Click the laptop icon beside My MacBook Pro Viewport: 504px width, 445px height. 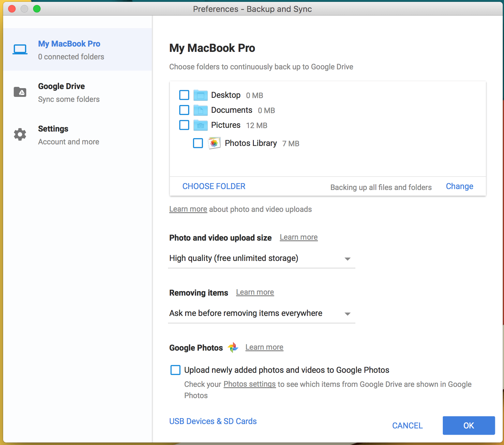point(20,49)
